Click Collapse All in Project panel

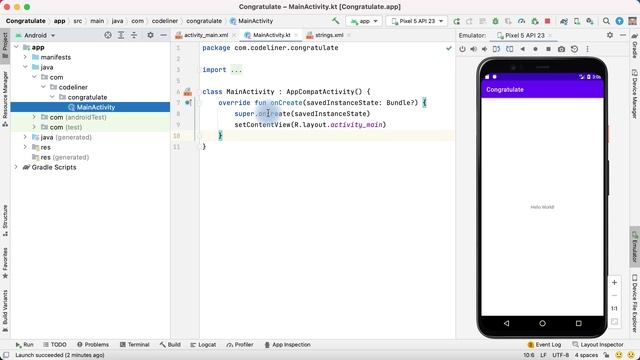(134, 35)
